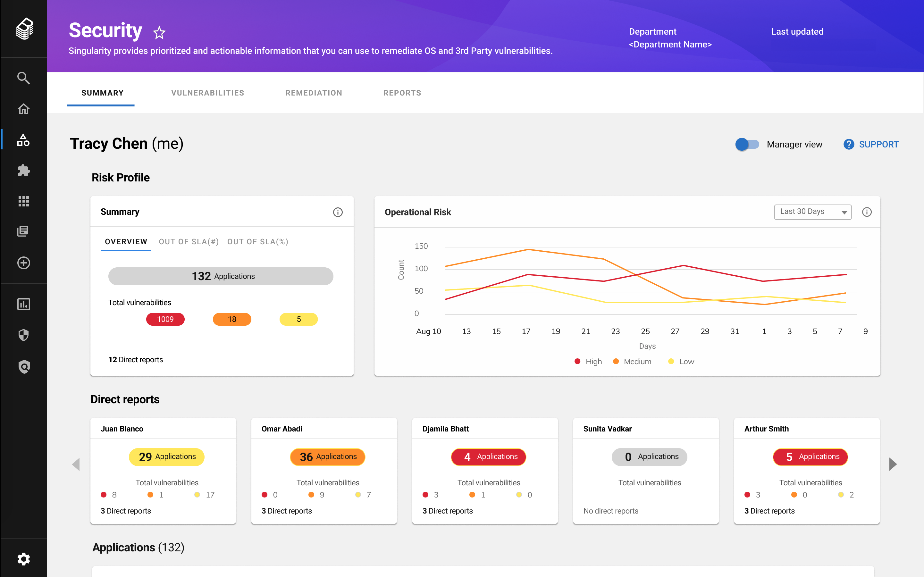This screenshot has width=924, height=577.
Task: Click the Last updated label in header
Action: pos(797,32)
